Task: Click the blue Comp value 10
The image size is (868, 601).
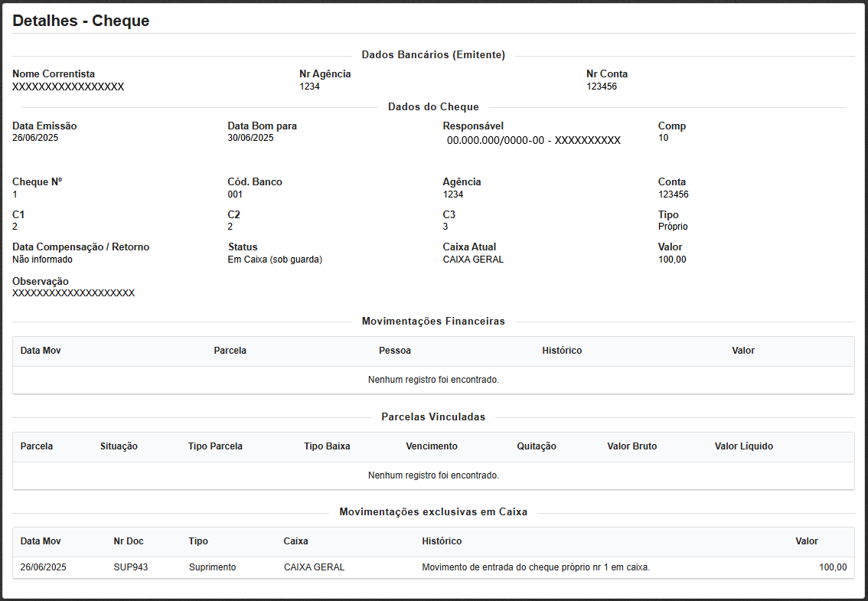Action: (x=663, y=138)
